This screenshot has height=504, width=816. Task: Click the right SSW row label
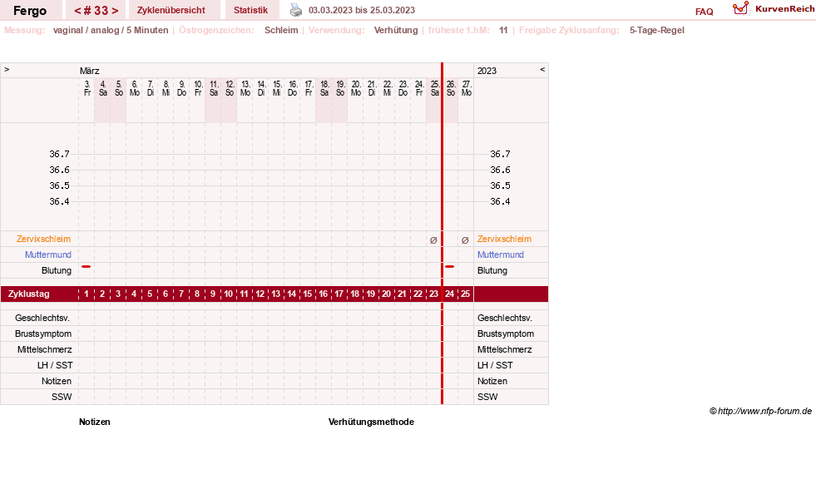click(487, 397)
